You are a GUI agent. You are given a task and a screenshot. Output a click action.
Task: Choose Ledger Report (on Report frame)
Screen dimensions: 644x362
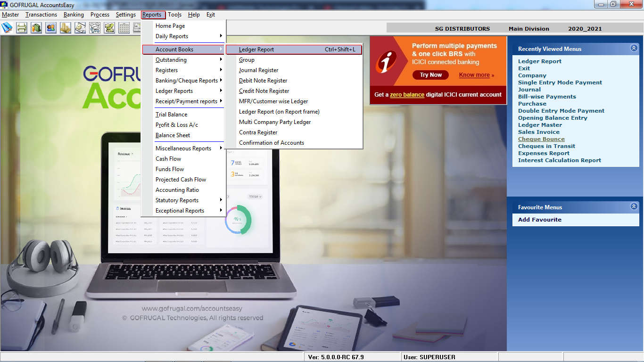pos(294,112)
